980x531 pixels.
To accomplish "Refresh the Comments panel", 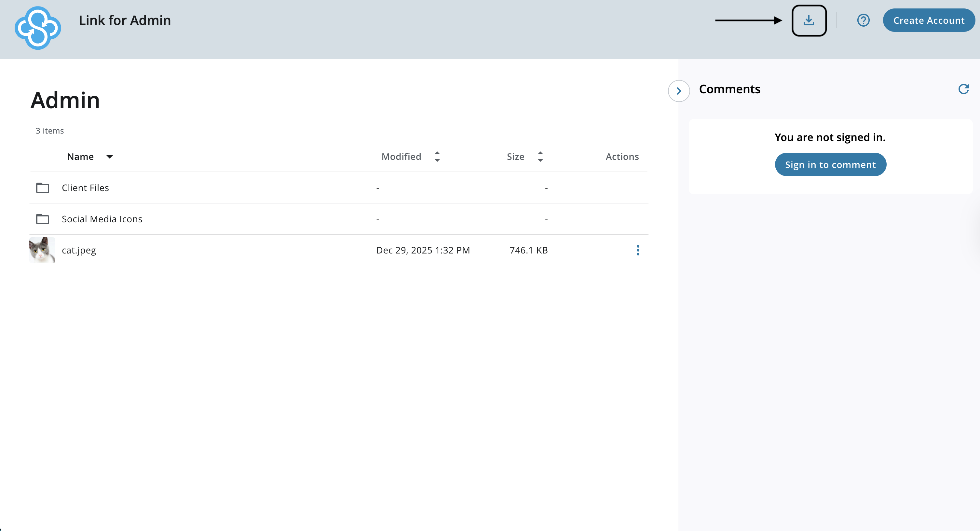I will [963, 89].
